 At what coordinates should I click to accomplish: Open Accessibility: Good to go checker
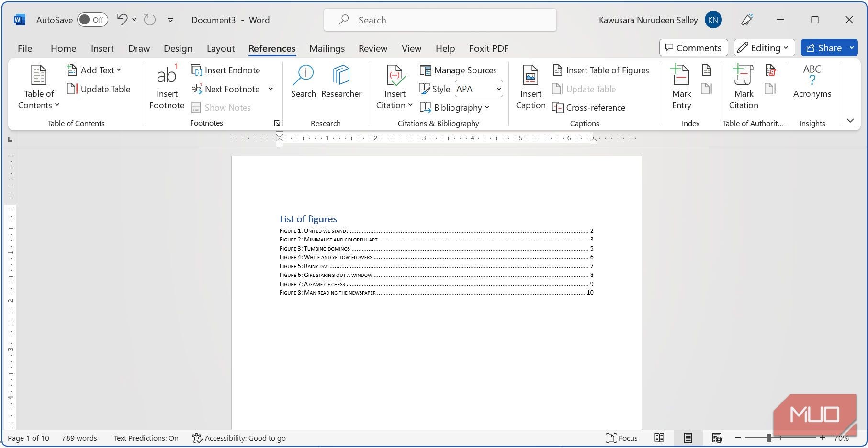(238, 438)
